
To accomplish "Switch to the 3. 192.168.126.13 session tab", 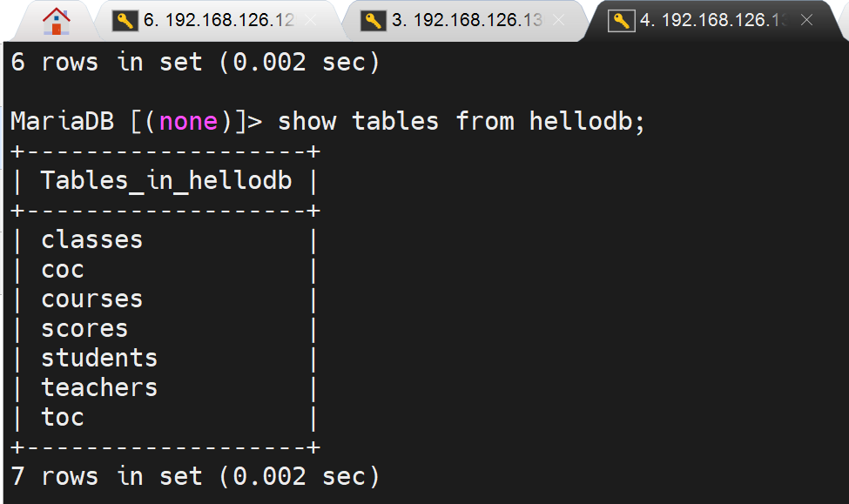I will coord(467,20).
